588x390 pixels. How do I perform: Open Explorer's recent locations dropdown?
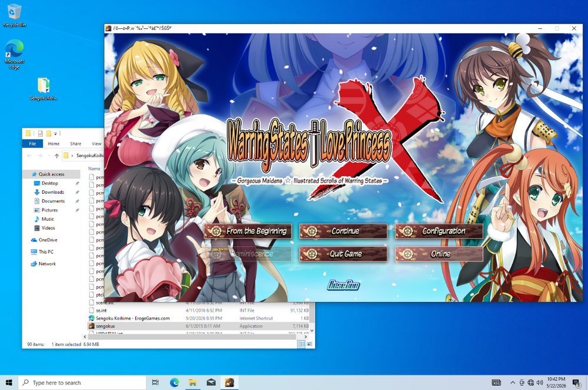pos(48,156)
